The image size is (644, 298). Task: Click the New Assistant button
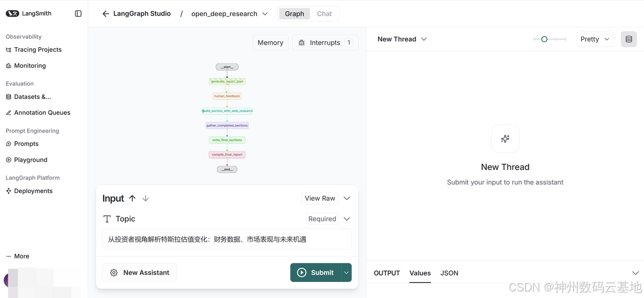pyautogui.click(x=139, y=273)
